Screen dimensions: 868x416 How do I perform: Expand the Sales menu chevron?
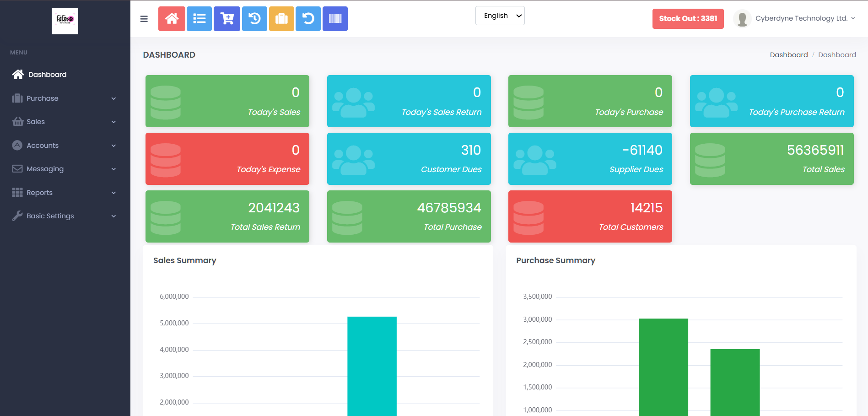pos(113,122)
